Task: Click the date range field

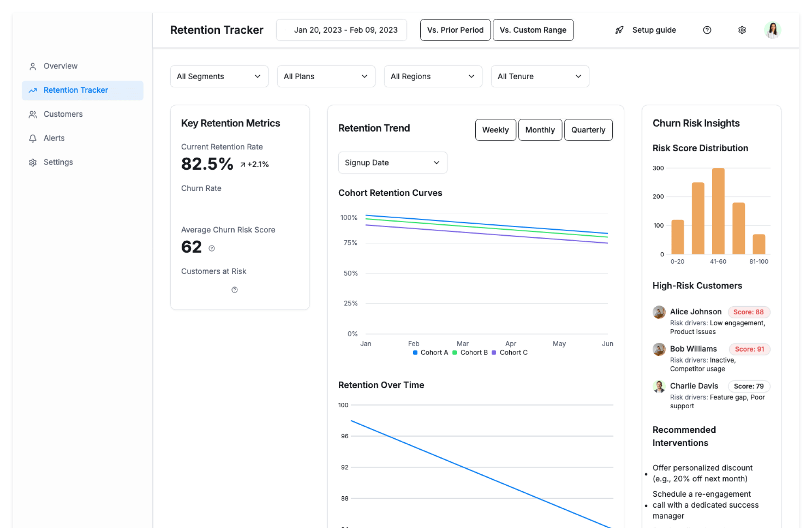Action: (341, 30)
